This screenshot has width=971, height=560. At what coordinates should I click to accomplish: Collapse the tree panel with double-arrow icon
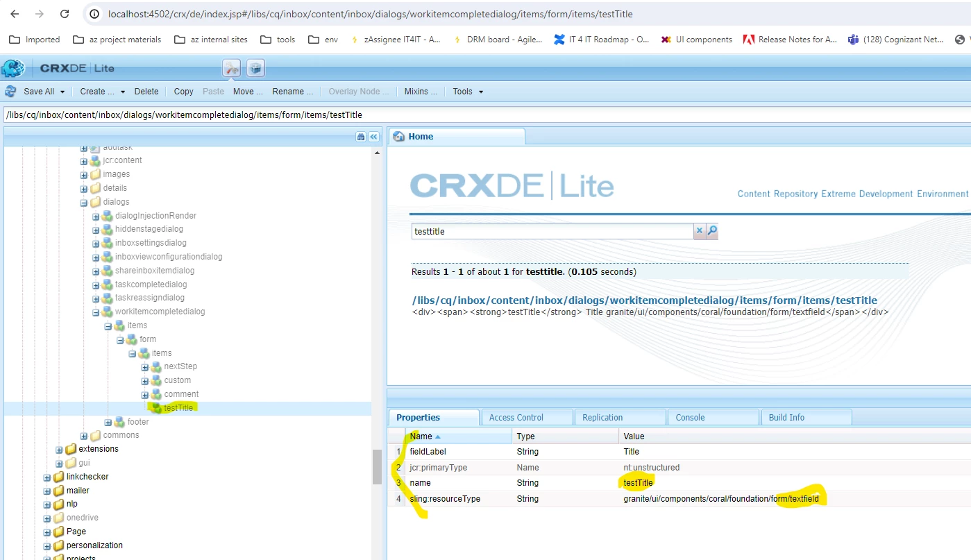tap(373, 137)
